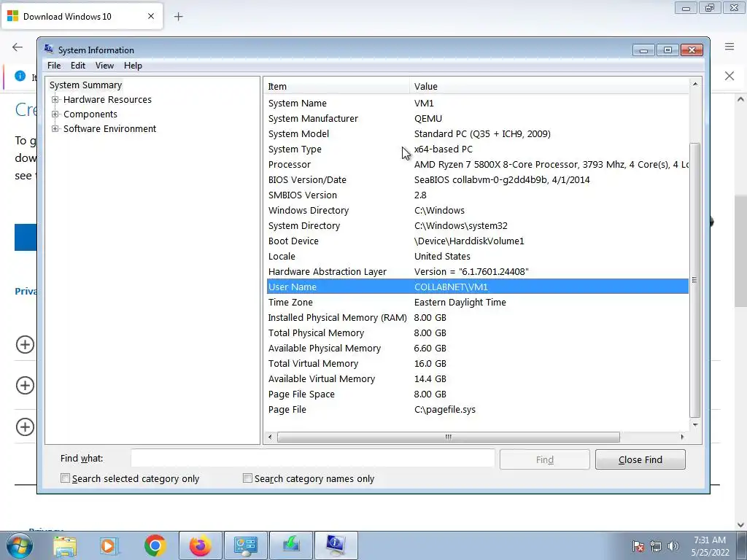Expand first plus circle on webpage
Image resolution: width=747 pixels, height=560 pixels.
pyautogui.click(x=25, y=344)
